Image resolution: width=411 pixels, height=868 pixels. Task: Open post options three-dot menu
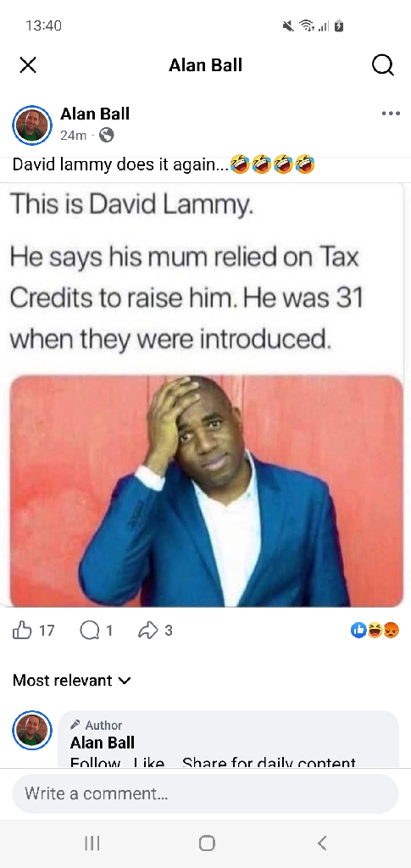pos(391,114)
